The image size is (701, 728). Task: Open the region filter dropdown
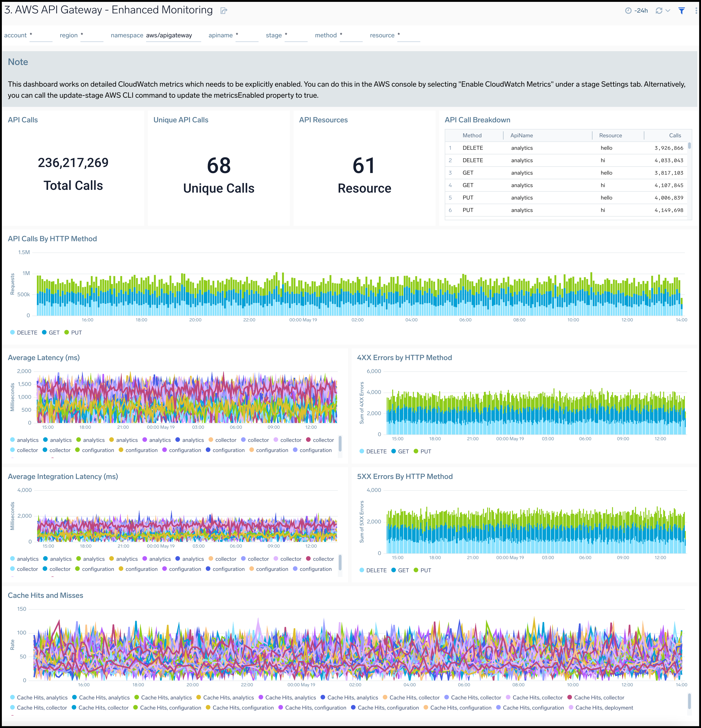91,35
